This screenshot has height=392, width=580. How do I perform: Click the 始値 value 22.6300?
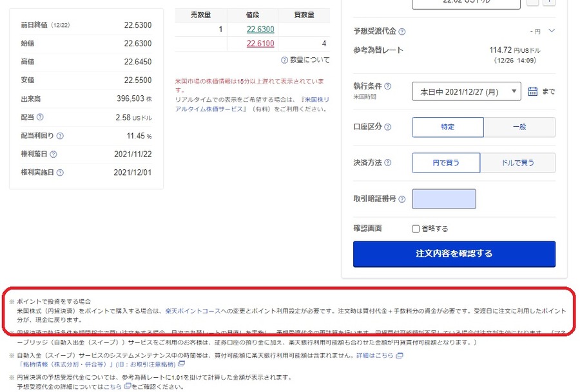tap(138, 44)
